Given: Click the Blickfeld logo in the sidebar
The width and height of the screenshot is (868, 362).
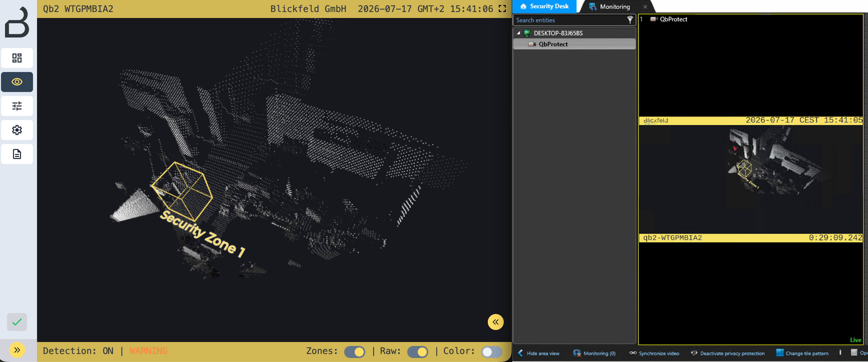Looking at the screenshot, I should 17,22.
